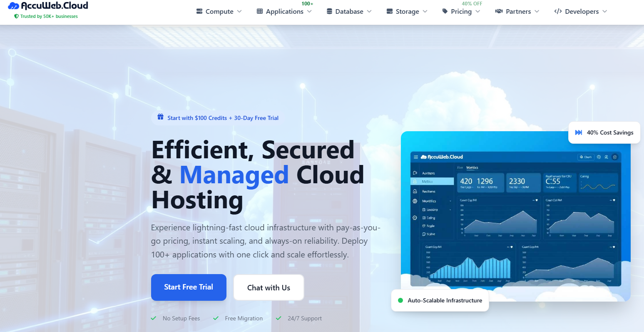644x332 pixels.
Task: Click the Start Free Trial button
Action: click(189, 287)
